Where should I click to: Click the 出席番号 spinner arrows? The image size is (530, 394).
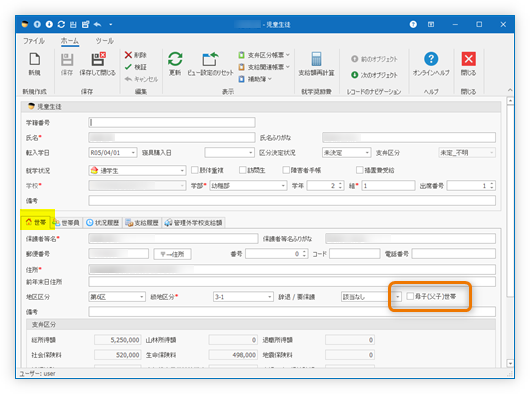pyautogui.click(x=492, y=186)
